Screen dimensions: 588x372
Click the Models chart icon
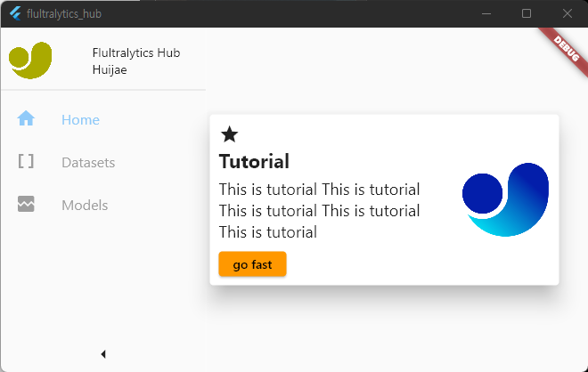tap(26, 204)
